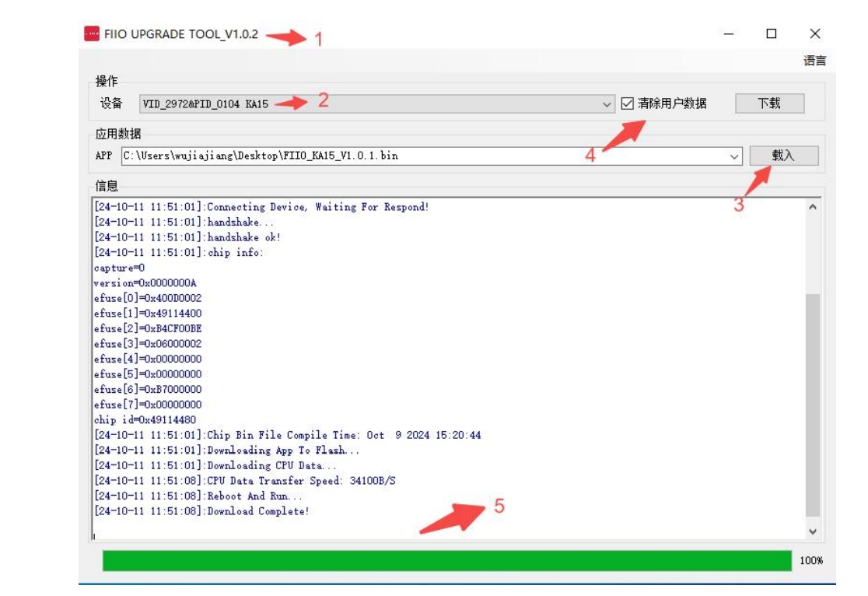Click the "Download Complete!" log line

(x=257, y=511)
